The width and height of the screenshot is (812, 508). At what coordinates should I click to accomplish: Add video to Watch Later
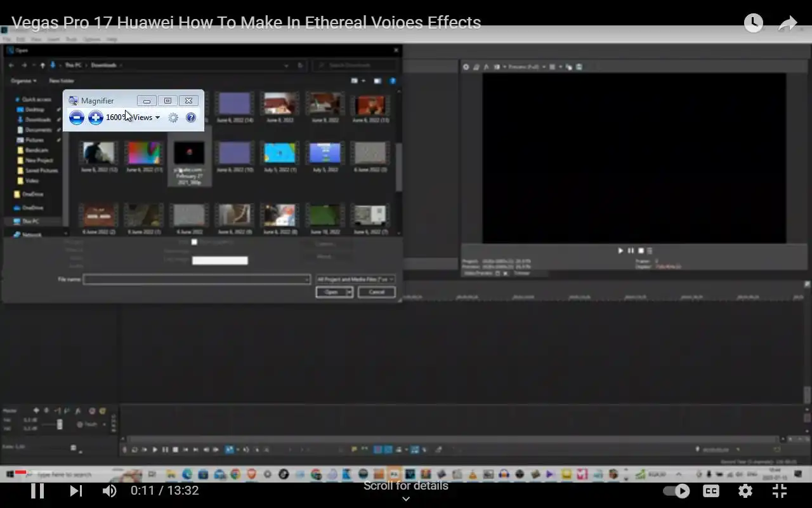click(753, 23)
